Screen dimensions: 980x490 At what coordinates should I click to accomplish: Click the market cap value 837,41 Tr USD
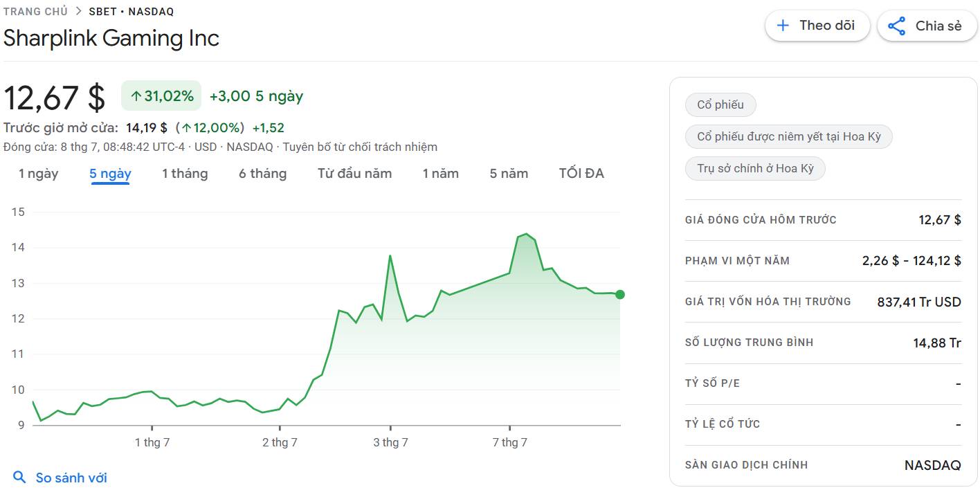pos(919,302)
